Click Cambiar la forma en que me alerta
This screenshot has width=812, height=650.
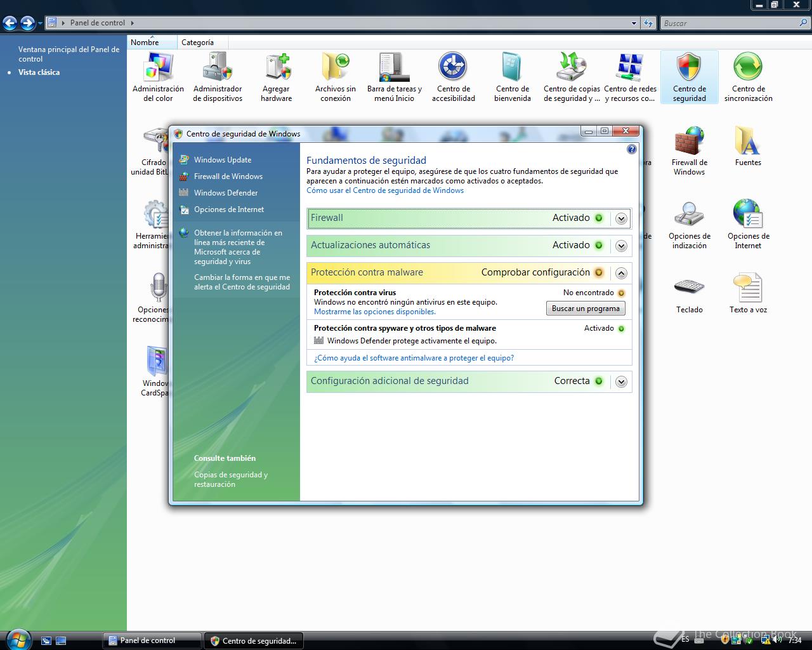coord(242,282)
